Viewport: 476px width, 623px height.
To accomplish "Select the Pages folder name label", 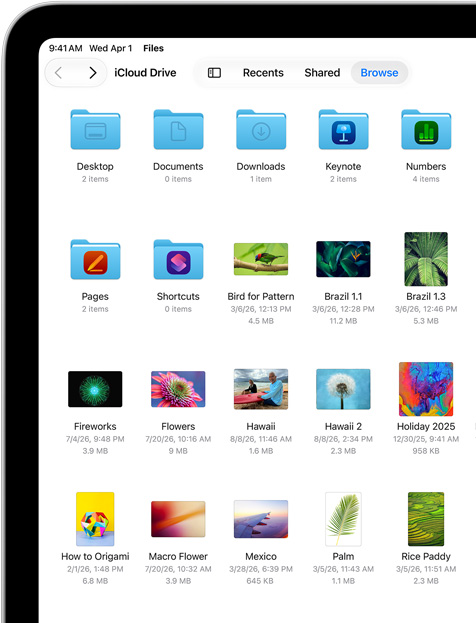I will click(95, 296).
